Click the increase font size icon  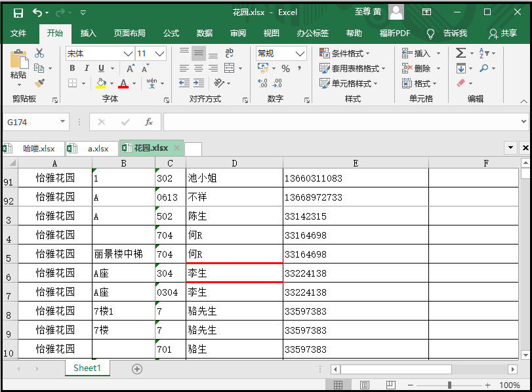coord(130,68)
